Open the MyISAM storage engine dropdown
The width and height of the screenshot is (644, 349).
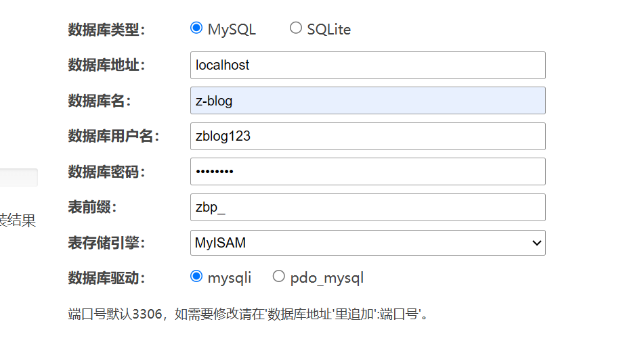[368, 243]
